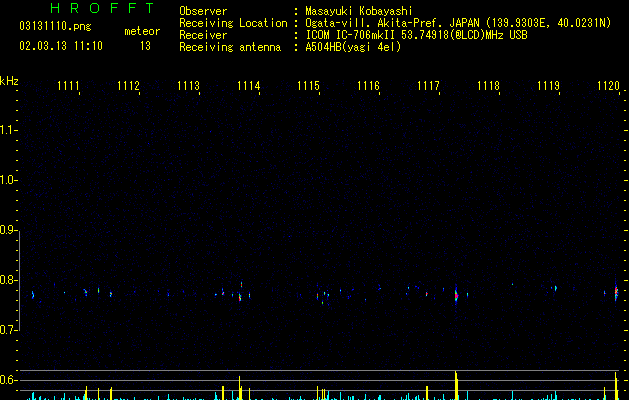Click the 1111 time marker
The height and width of the screenshot is (400, 629).
(x=68, y=86)
